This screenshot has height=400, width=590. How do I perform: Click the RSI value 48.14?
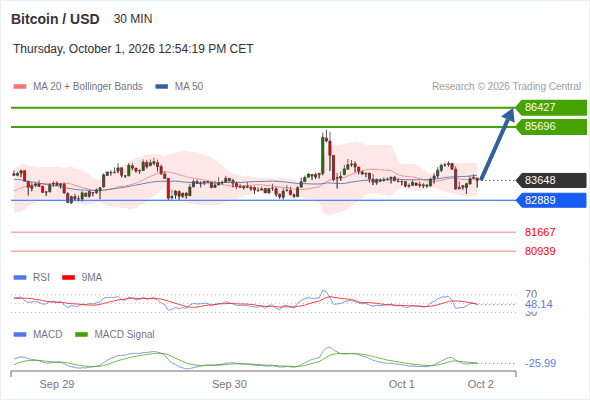pyautogui.click(x=539, y=304)
